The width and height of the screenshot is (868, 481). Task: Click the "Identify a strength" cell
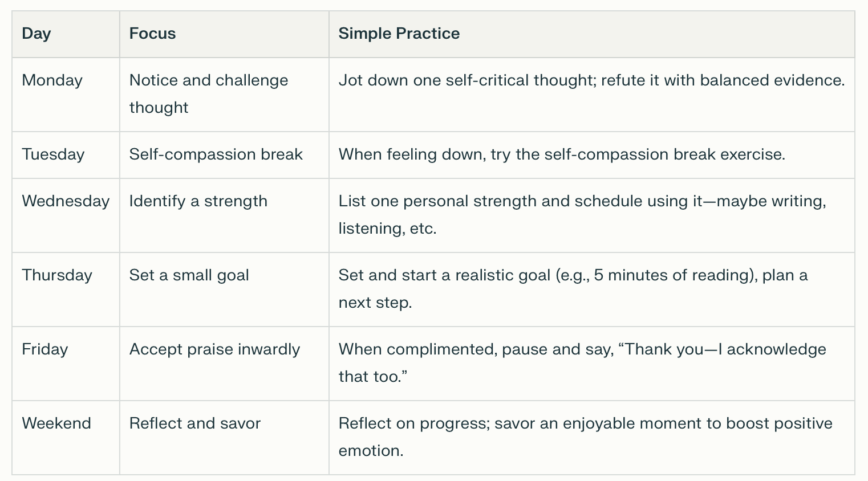pyautogui.click(x=198, y=201)
